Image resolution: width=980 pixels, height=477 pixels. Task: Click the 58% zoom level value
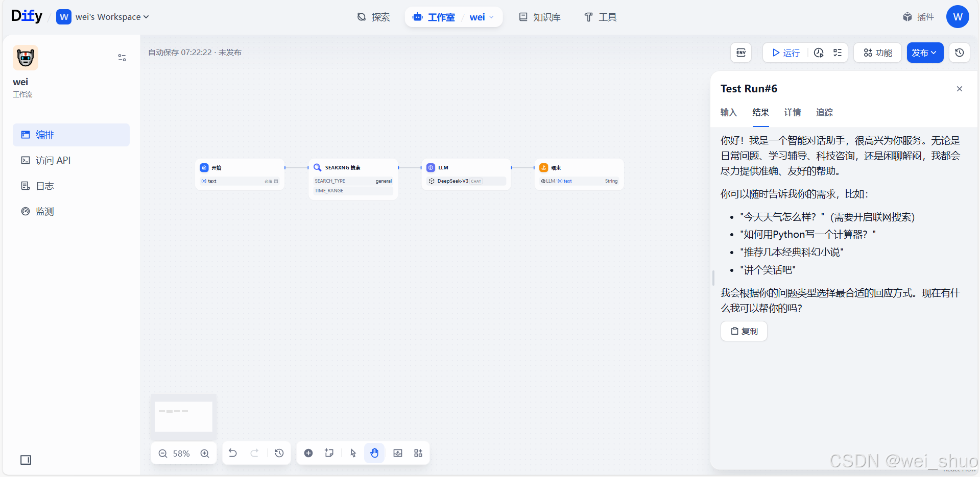[181, 454]
